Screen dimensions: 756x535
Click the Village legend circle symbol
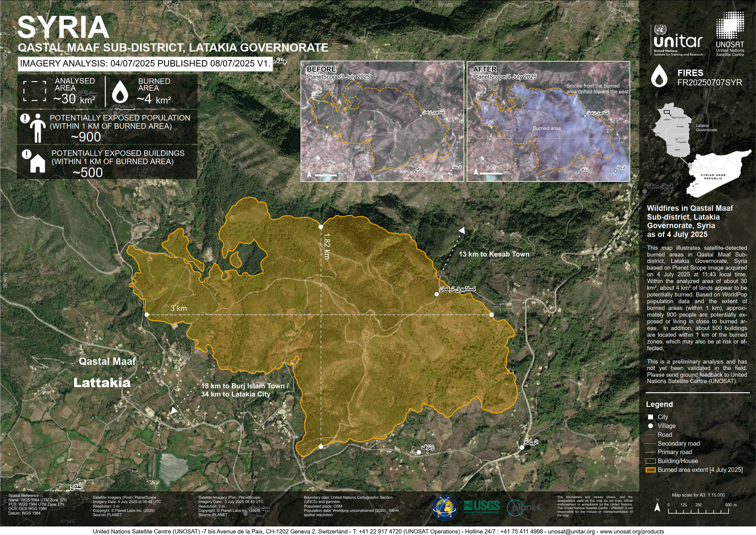point(650,426)
